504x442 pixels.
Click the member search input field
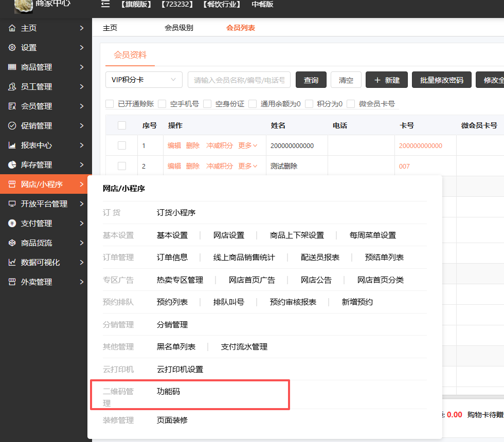click(239, 80)
